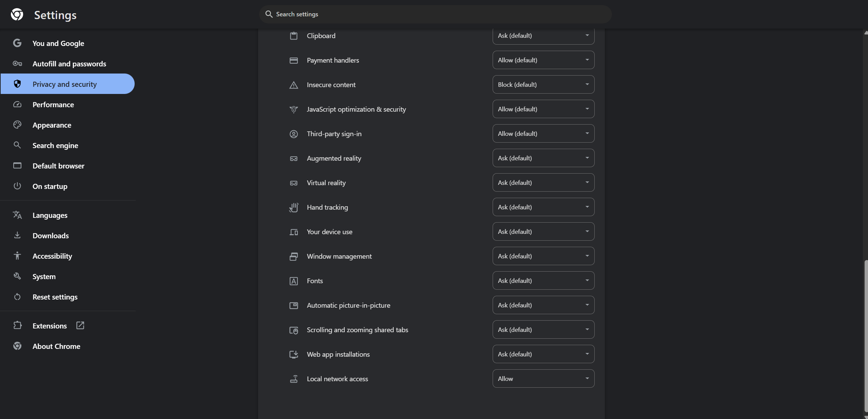Click the external link icon next to Extensions
This screenshot has width=868, height=419.
click(x=80, y=325)
